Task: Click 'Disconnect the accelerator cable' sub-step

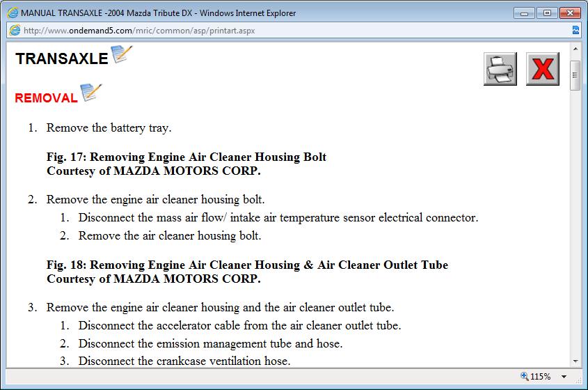Action: pyautogui.click(x=239, y=325)
